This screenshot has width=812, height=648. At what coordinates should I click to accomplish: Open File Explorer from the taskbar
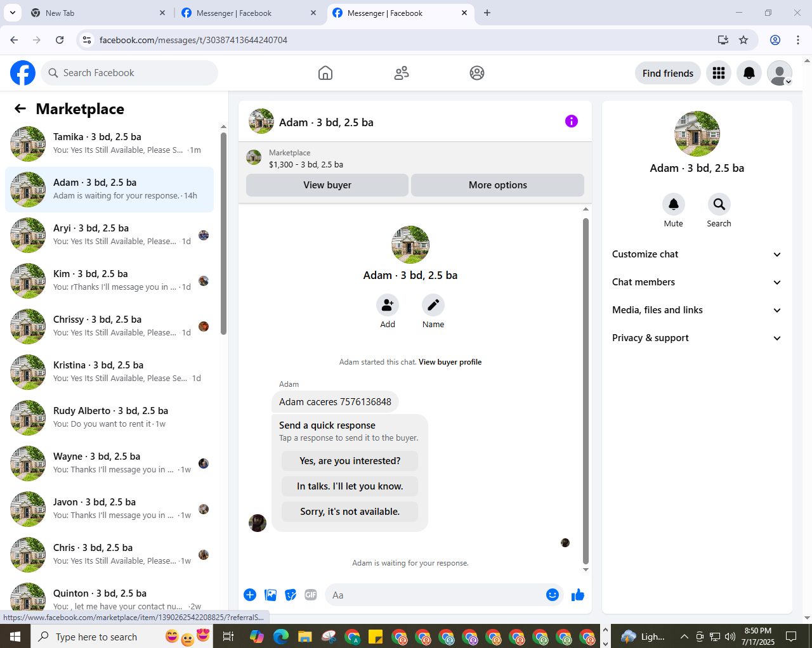point(305,637)
